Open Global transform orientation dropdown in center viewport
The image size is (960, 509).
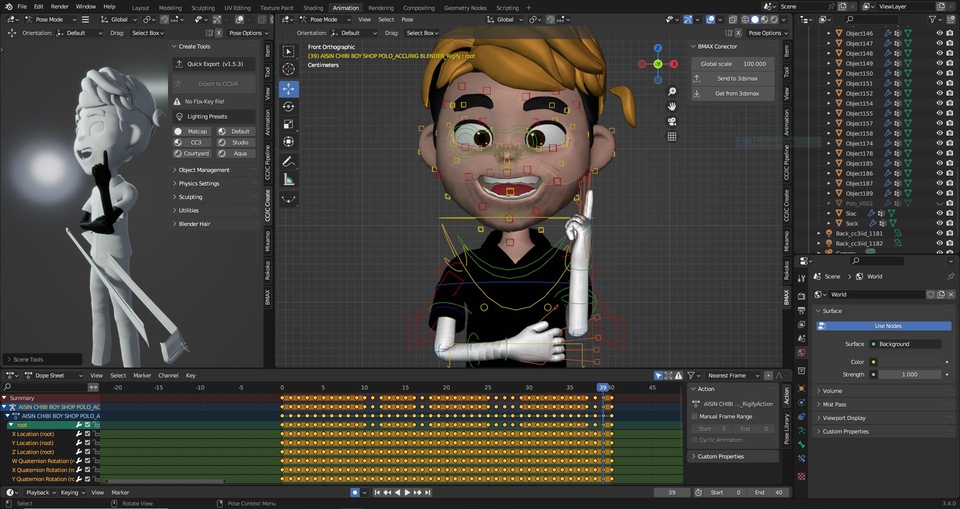coord(505,20)
